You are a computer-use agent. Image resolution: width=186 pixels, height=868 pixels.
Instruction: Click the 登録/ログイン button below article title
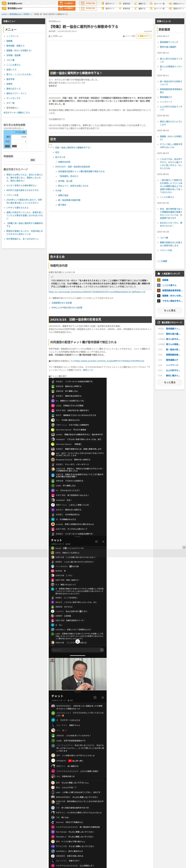tap(144, 36)
